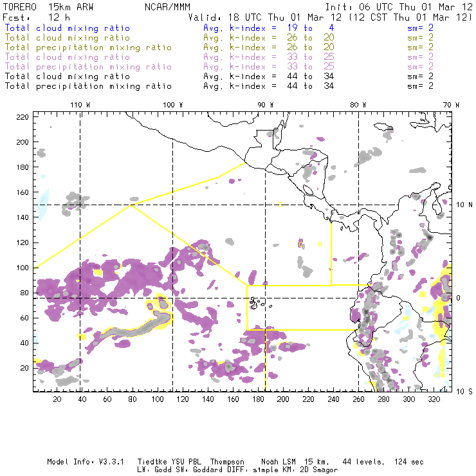This screenshot has height=476, width=476.
Task: Click k-index "26 to 20" on olive precipitation row
Action: click(311, 48)
